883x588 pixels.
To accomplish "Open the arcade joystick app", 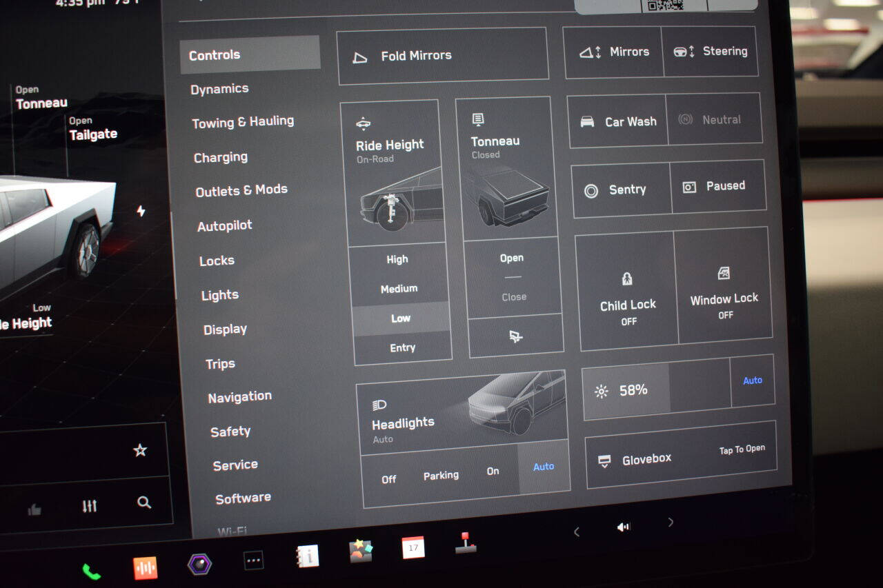I will tap(466, 543).
